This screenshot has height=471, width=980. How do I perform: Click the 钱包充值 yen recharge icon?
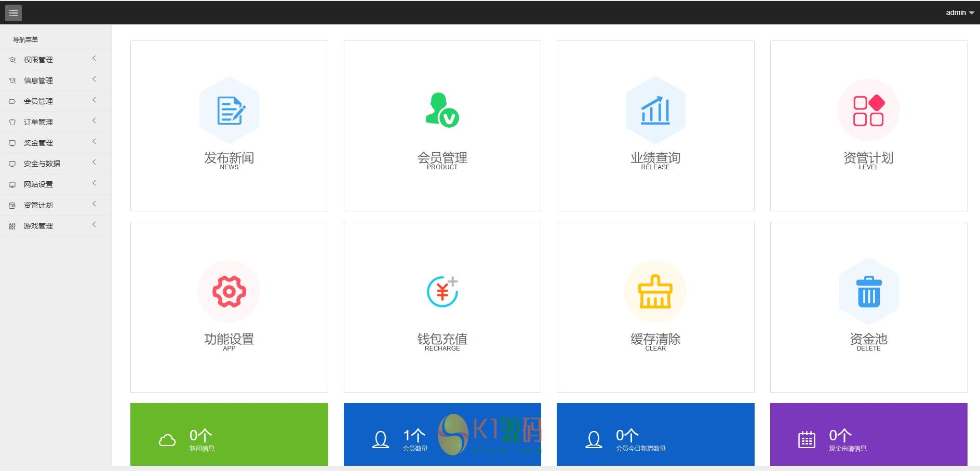(442, 291)
